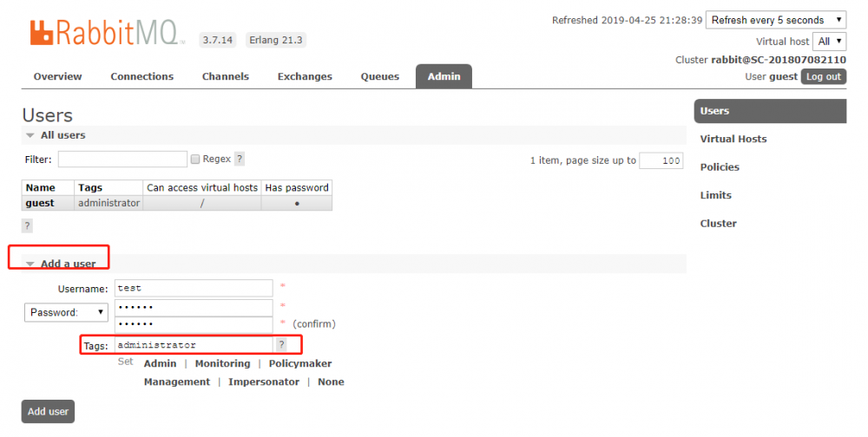This screenshot has width=868, height=437.
Task: Set tag to Management
Action: (x=176, y=382)
